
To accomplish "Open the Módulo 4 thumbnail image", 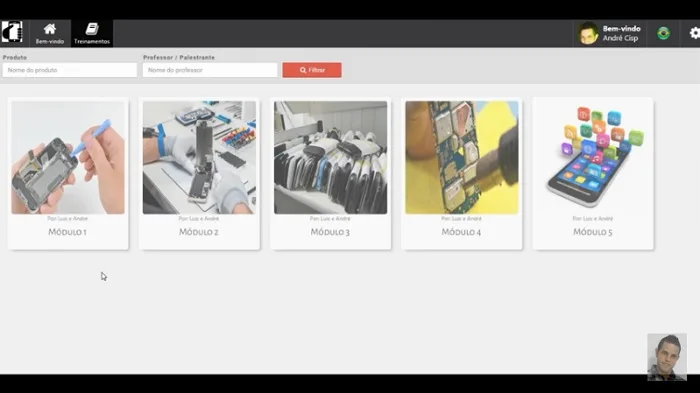I will coord(462,158).
